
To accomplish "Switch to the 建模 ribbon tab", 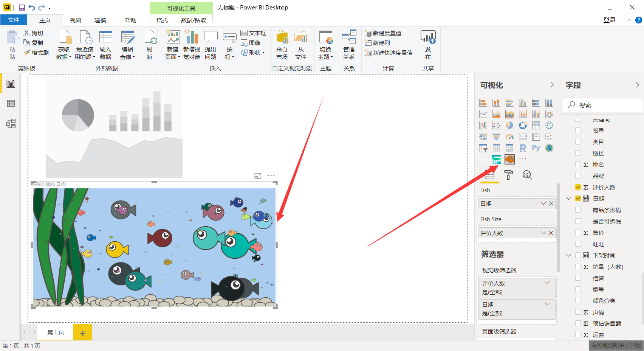I will click(100, 20).
